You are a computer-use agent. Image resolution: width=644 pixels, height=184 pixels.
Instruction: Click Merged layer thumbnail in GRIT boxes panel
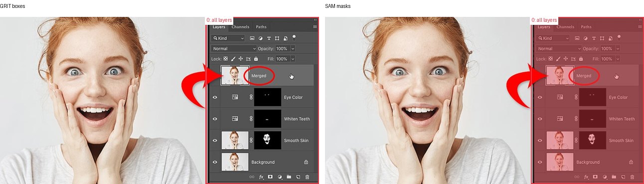(x=235, y=76)
